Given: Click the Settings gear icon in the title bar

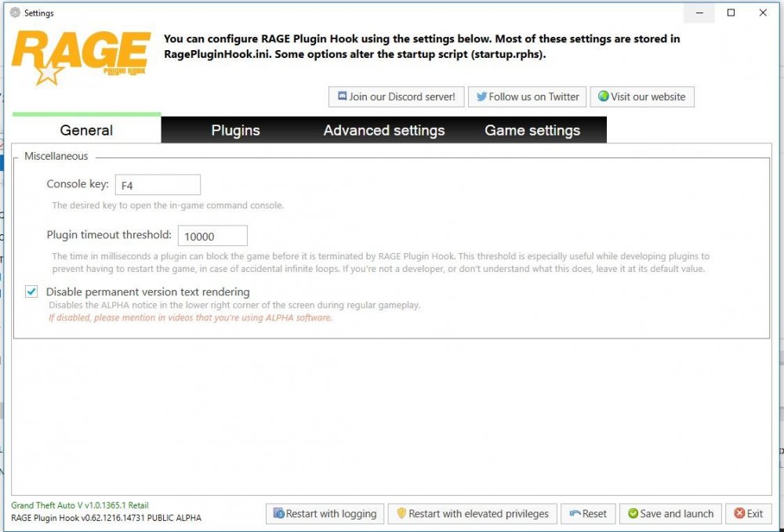Looking at the screenshot, I should 15,13.
